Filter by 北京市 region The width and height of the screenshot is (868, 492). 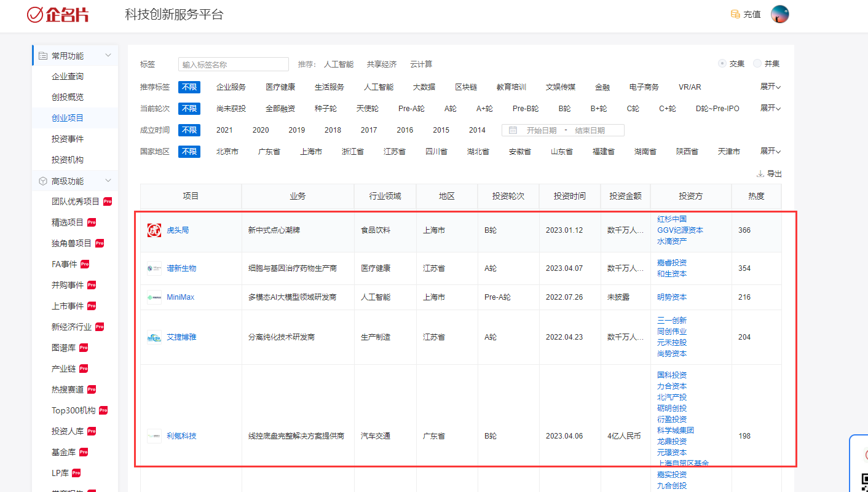coord(227,152)
